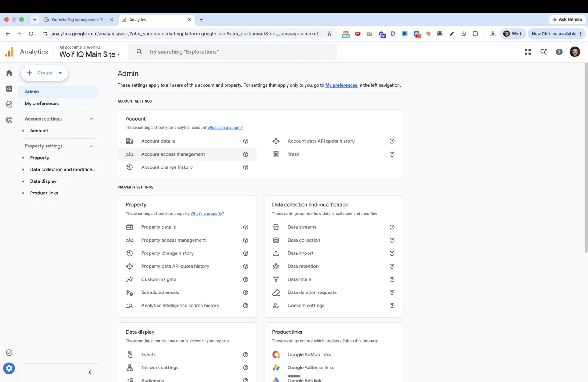Click help icon beside Data streams
588x382 pixels.
(x=392, y=227)
